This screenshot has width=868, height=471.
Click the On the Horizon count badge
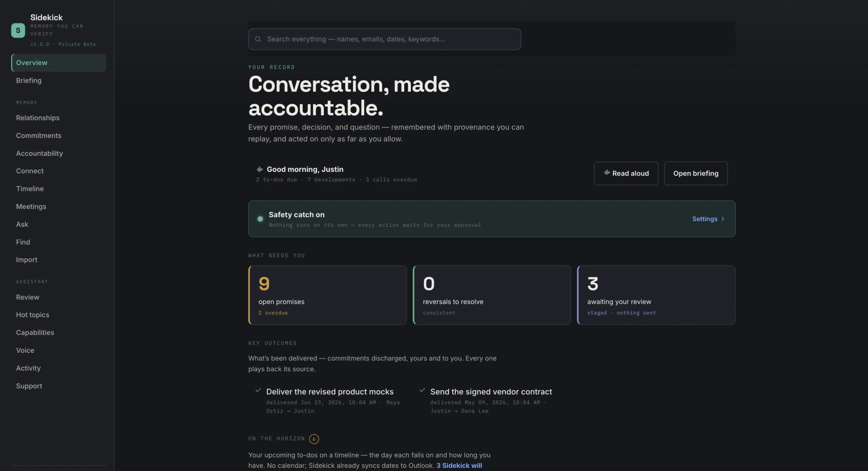click(x=314, y=439)
